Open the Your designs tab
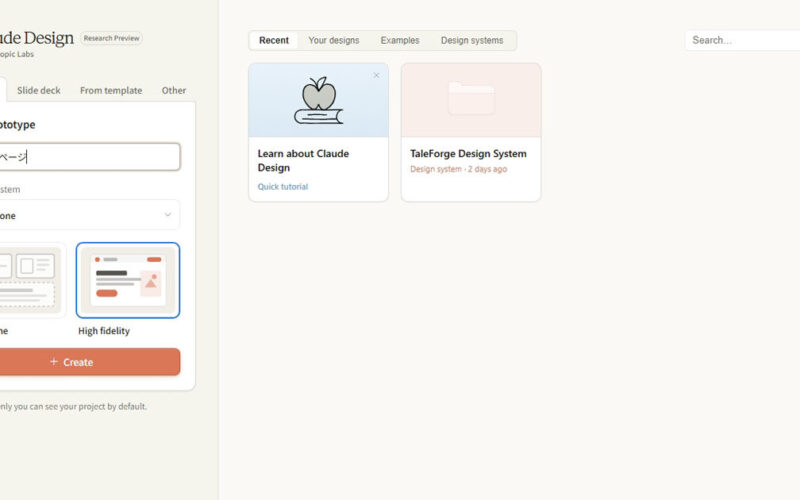Image resolution: width=800 pixels, height=500 pixels. pos(334,40)
